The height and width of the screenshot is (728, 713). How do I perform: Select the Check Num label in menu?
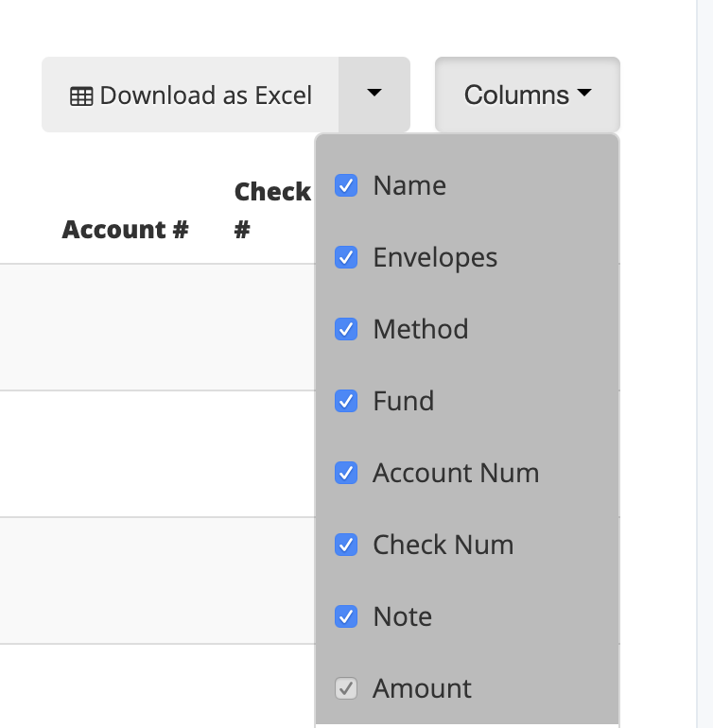click(443, 545)
